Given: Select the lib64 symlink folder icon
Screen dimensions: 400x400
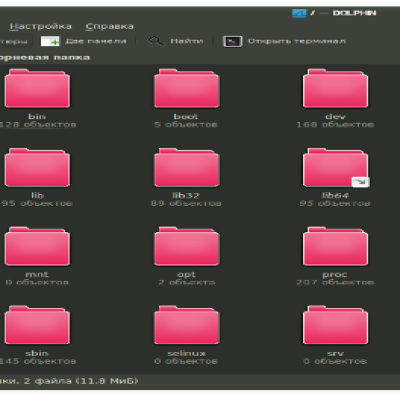Looking at the screenshot, I should coord(335,167).
